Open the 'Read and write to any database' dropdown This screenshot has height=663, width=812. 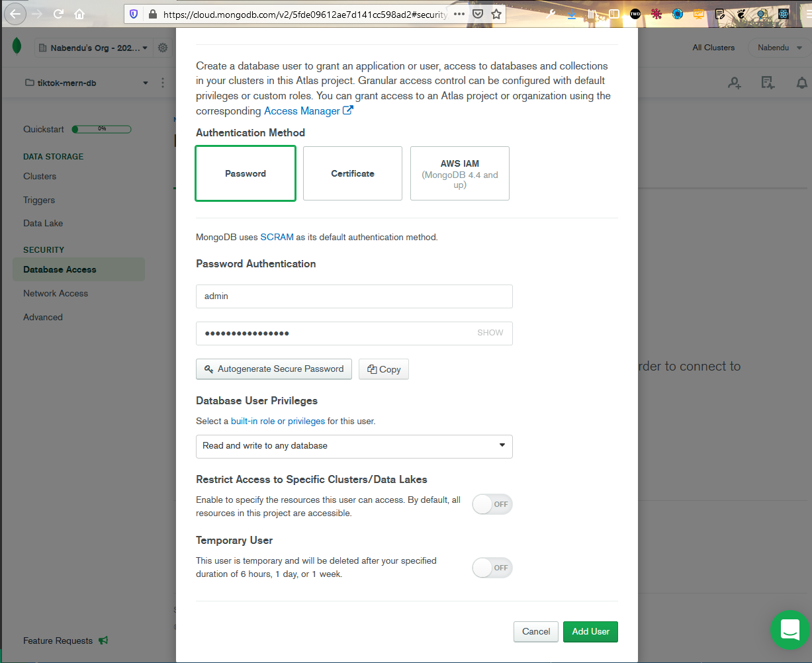(354, 446)
